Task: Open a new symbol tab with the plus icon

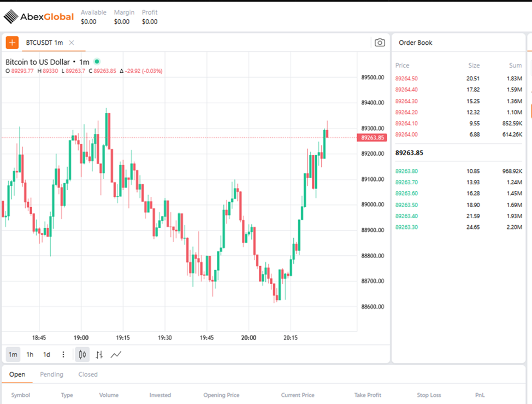Action: click(x=11, y=42)
